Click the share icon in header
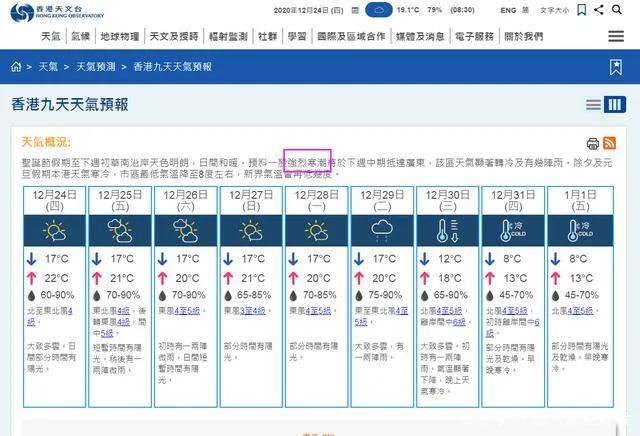 (x=599, y=10)
